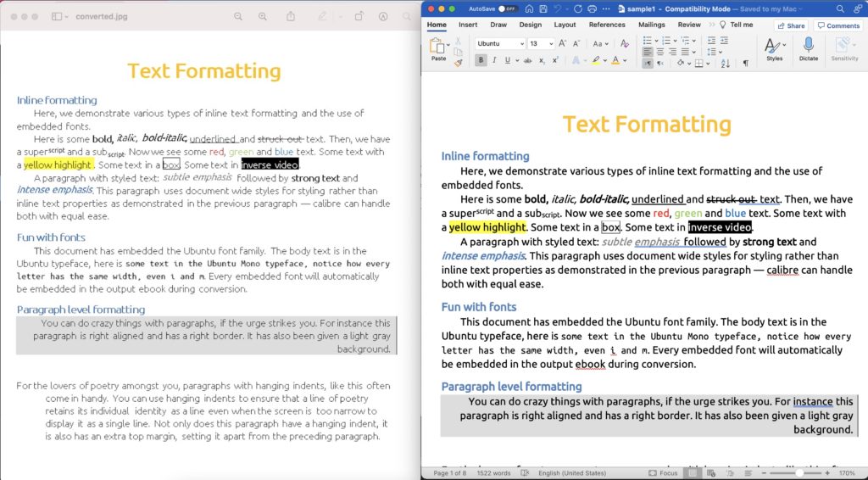Click the Home icon in Word title bar
Viewport: 868px width, 480px height.
tap(529, 8)
